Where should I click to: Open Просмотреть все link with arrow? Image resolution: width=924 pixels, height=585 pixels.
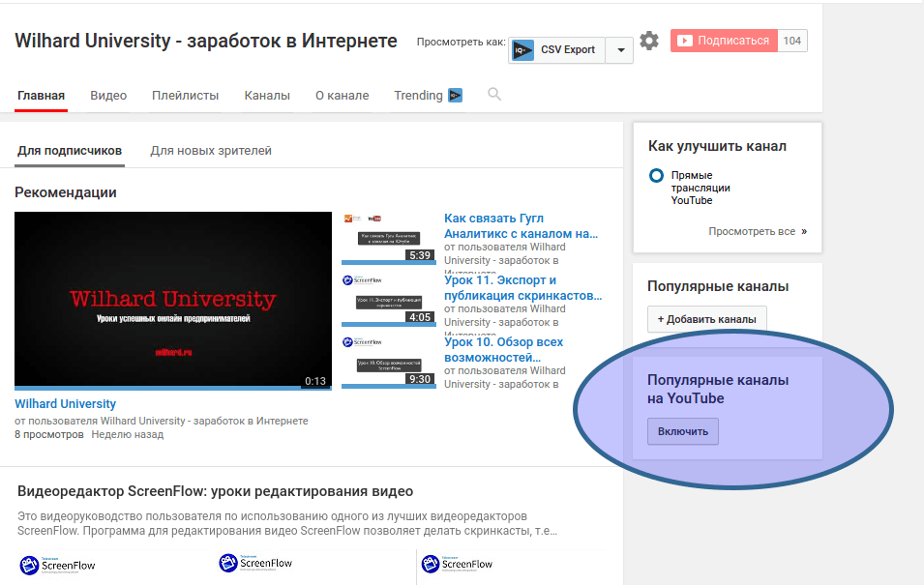[x=757, y=232]
